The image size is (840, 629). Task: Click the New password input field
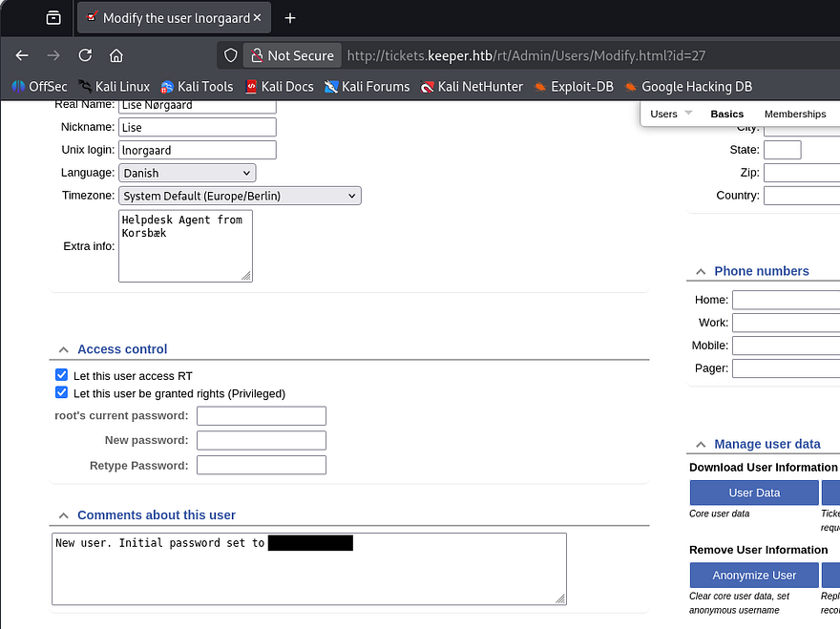tap(261, 441)
